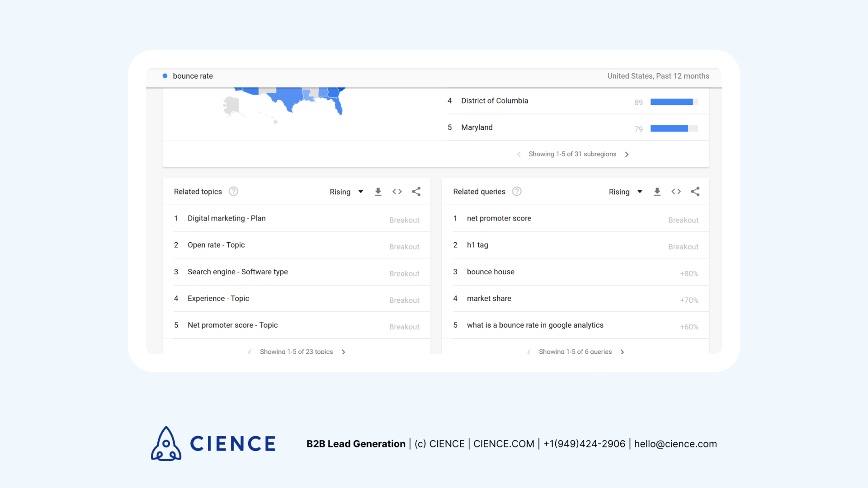The width and height of the screenshot is (868, 488).
Task: Download the Related queries data
Action: 657,192
